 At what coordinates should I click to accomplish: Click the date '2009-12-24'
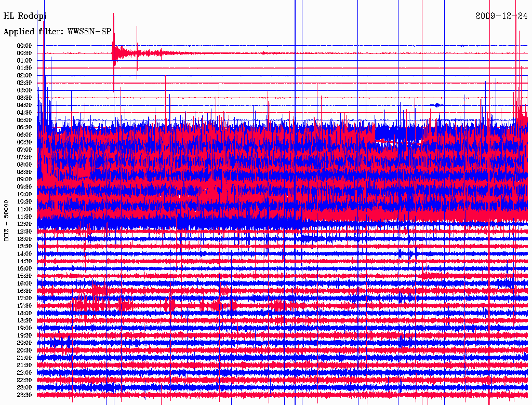pyautogui.click(x=501, y=16)
